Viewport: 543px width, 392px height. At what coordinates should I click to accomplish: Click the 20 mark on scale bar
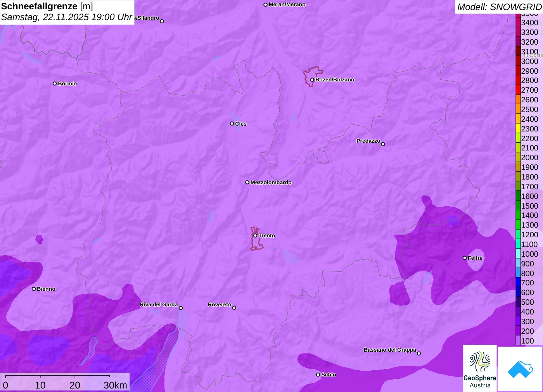click(75, 385)
